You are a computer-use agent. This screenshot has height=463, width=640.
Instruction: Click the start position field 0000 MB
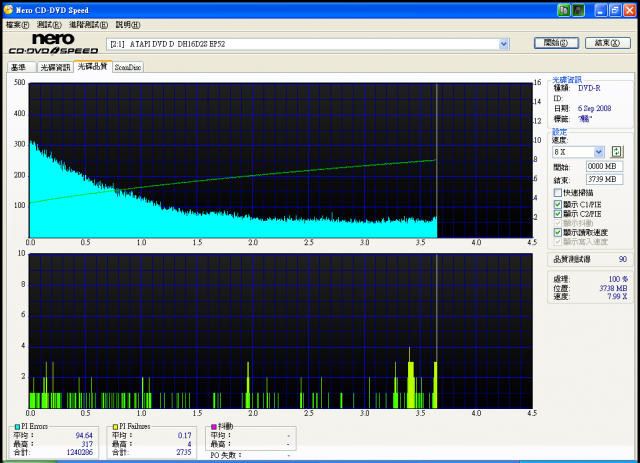[604, 166]
